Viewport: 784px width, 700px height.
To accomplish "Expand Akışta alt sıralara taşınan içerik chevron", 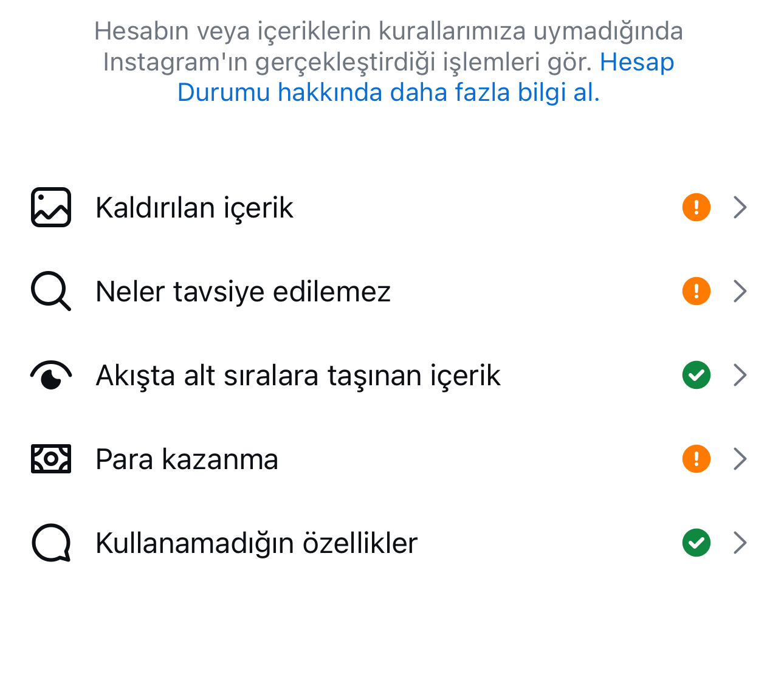I will pyautogui.click(x=740, y=375).
